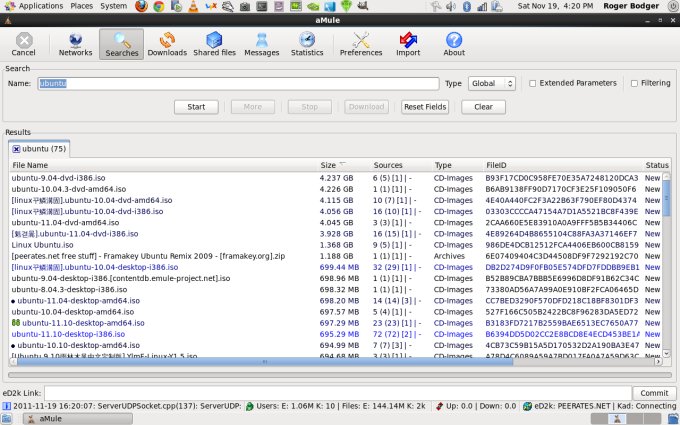Open the Places menu
680x425 pixels.
(x=82, y=6)
